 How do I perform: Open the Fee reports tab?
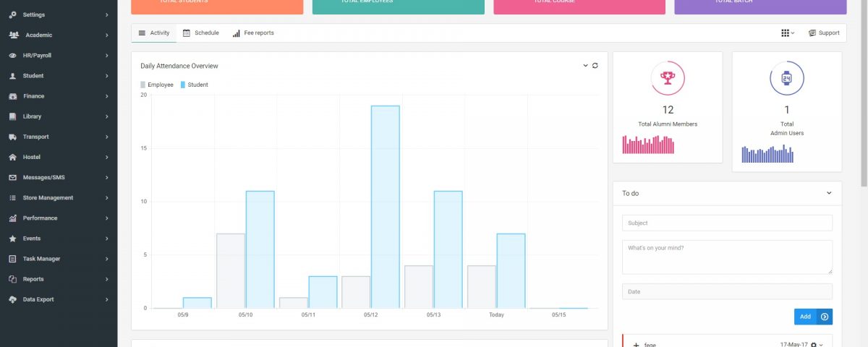253,33
